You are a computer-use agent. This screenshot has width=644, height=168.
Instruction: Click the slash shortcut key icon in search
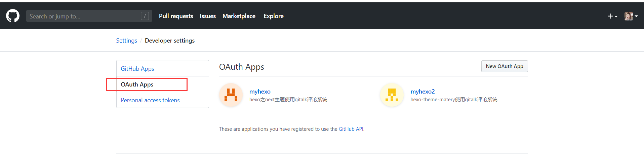coord(145,16)
